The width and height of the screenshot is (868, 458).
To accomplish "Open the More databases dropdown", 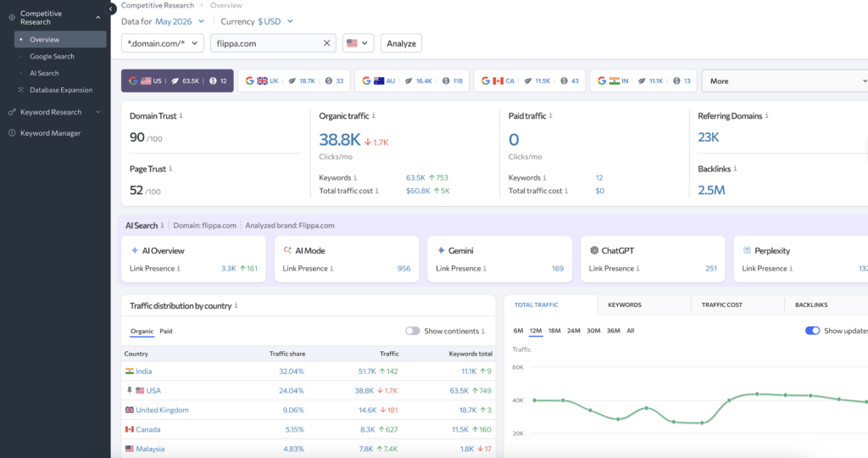I will click(784, 81).
